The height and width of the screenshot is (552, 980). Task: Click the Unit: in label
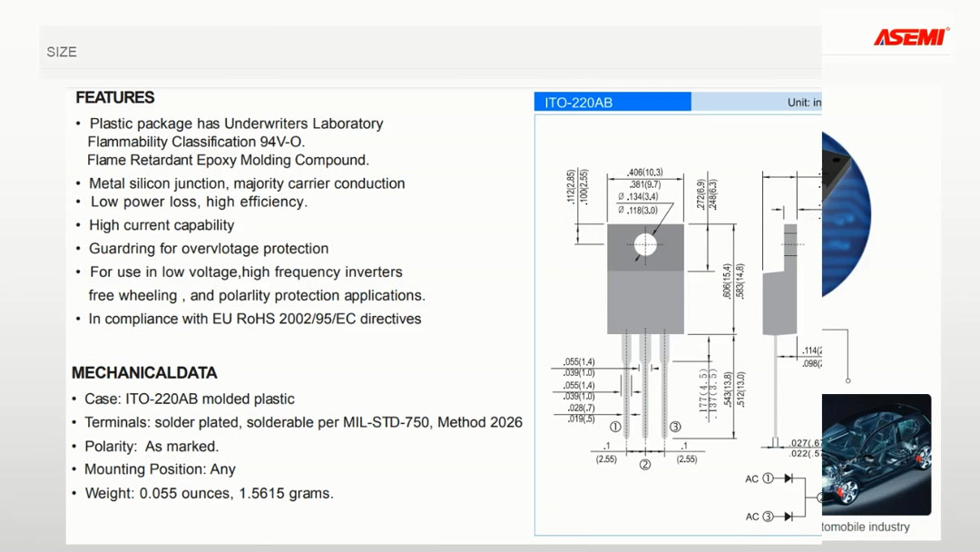[804, 103]
